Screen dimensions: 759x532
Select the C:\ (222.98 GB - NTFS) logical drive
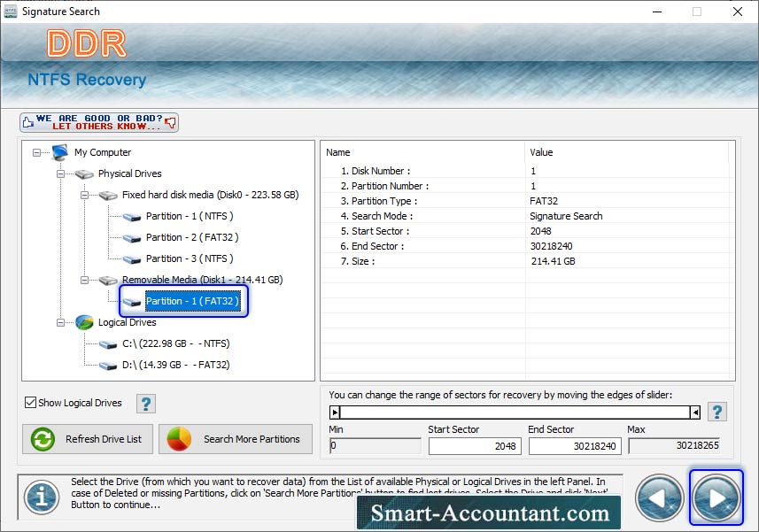(175, 343)
